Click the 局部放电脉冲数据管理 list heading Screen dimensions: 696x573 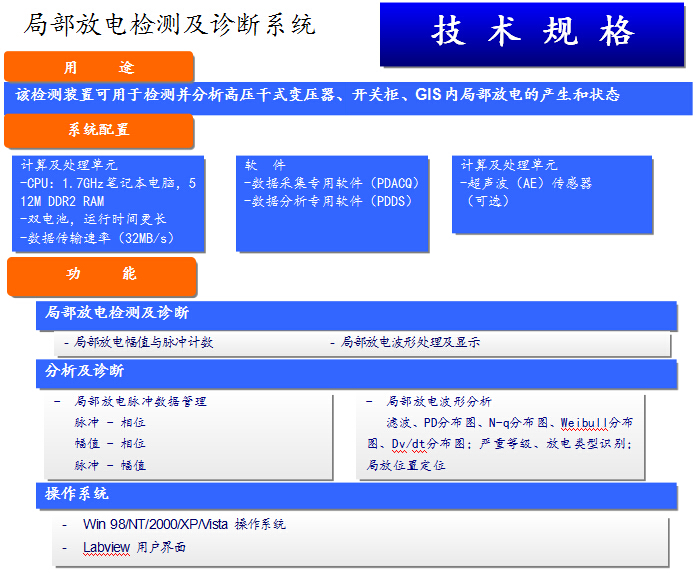140,401
